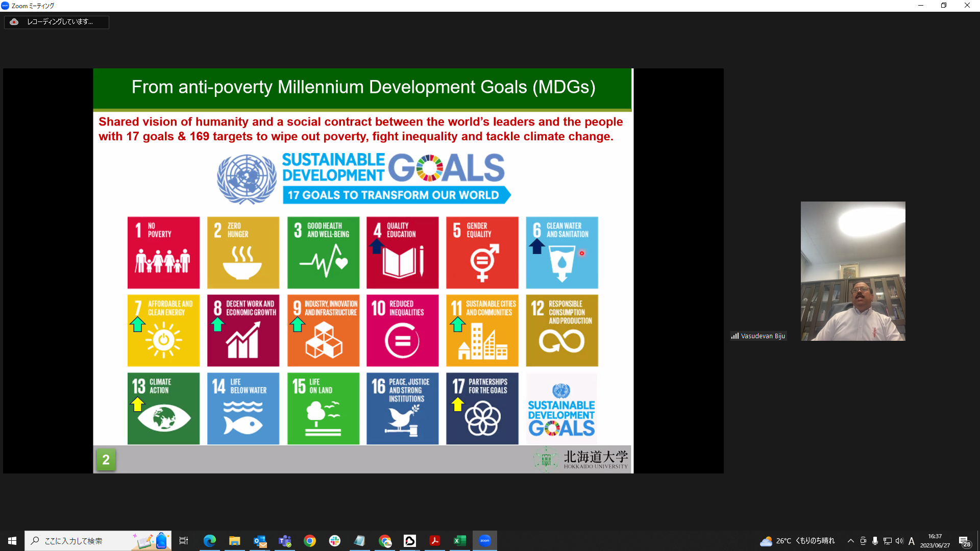Viewport: 980px width, 551px height.
Task: Open the Start menu
Action: (x=12, y=541)
